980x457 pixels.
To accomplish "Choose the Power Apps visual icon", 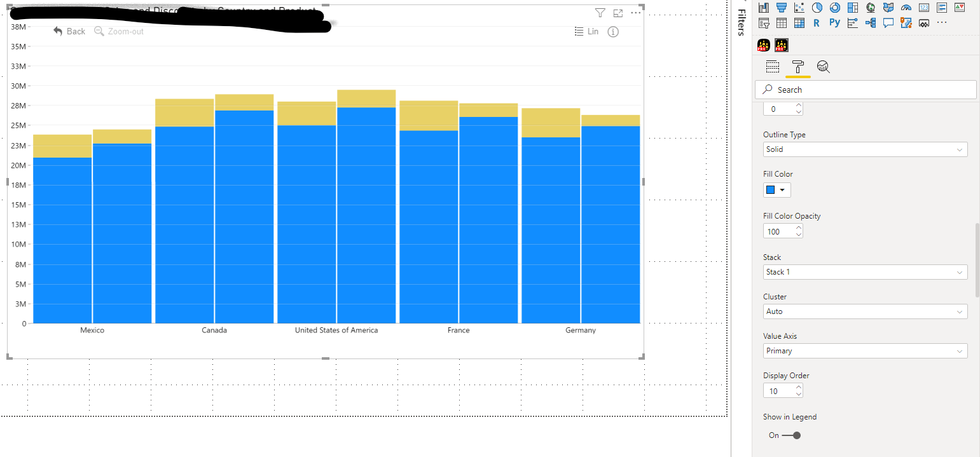I will point(924,23).
